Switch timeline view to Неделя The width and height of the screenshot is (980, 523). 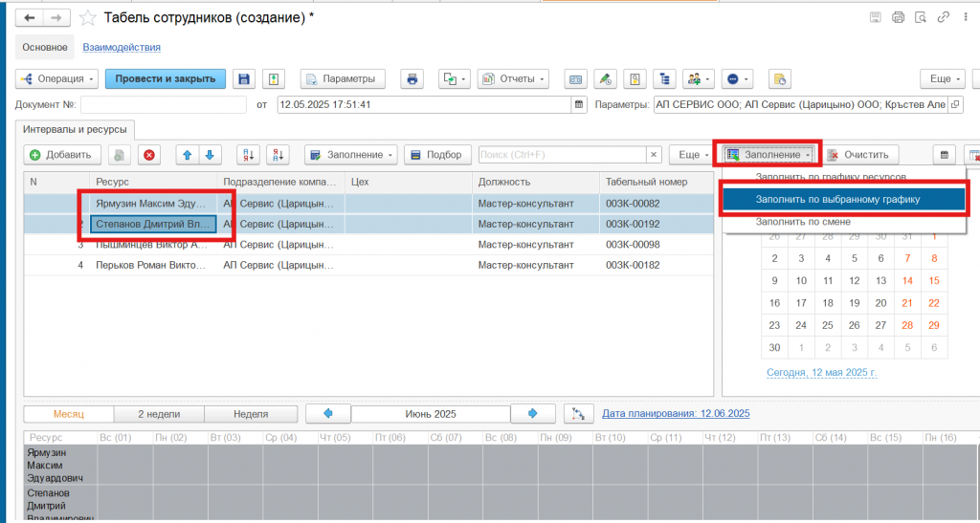point(250,414)
